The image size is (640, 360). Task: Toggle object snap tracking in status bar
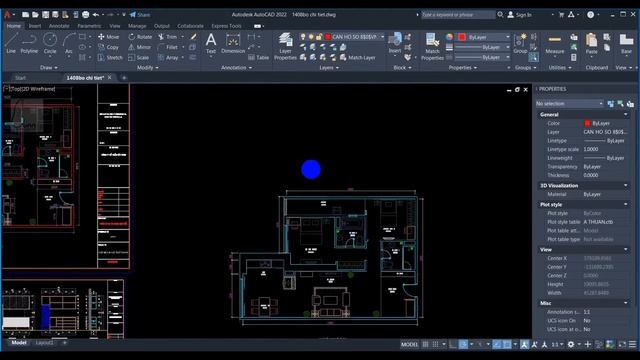point(497,344)
